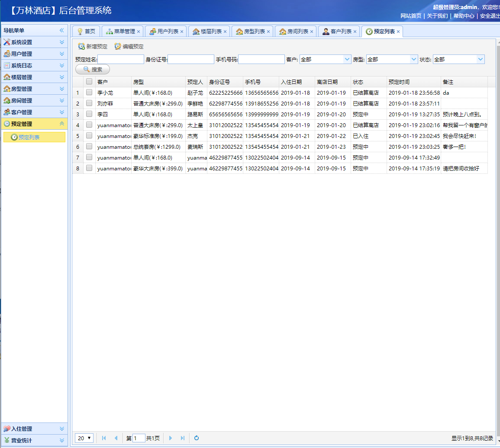Close the 房型列表 tab

point(268,32)
